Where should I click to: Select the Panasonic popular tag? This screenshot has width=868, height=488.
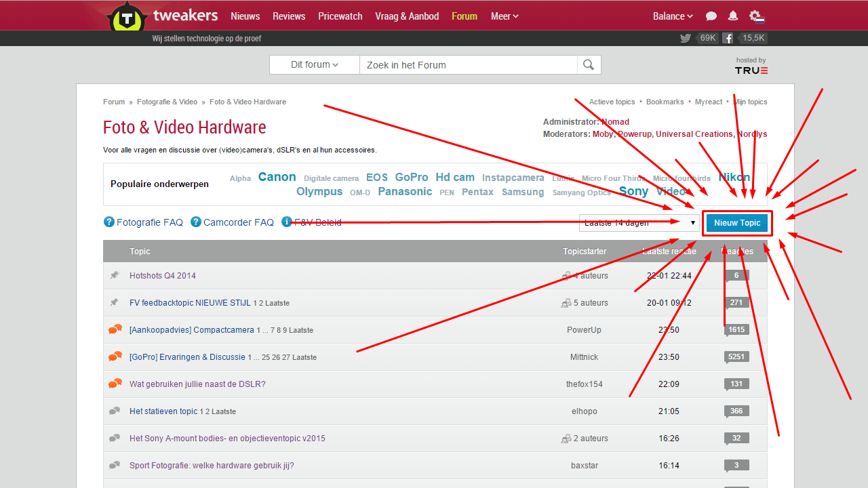405,192
